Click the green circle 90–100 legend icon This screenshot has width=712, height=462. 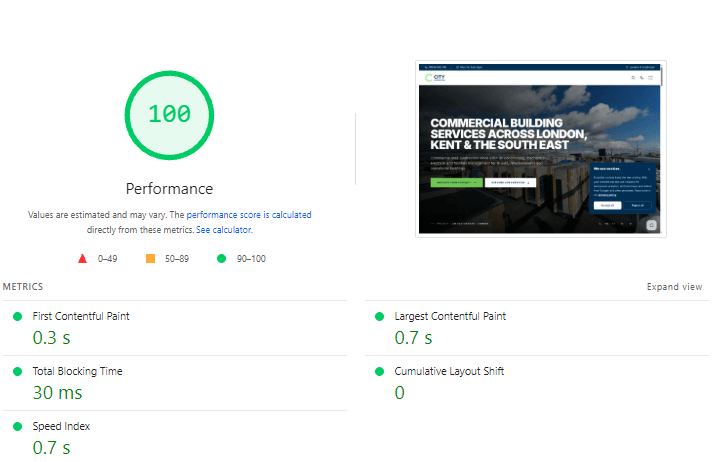tap(222, 258)
